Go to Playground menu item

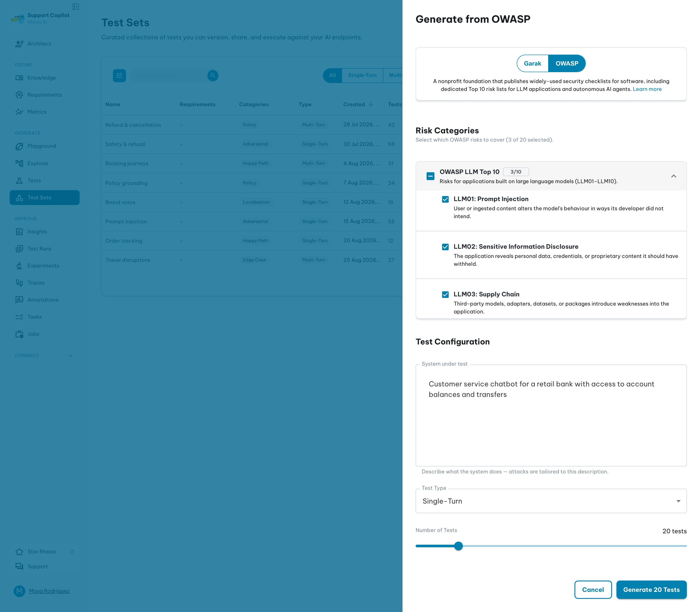44,146
